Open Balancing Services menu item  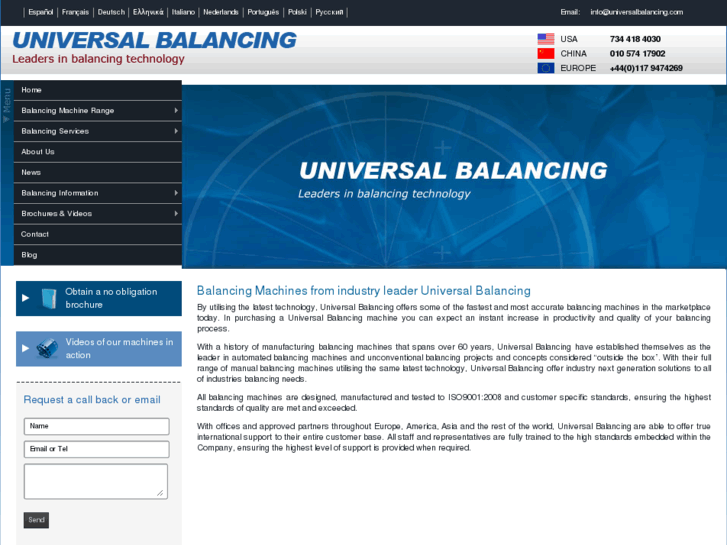(x=98, y=131)
